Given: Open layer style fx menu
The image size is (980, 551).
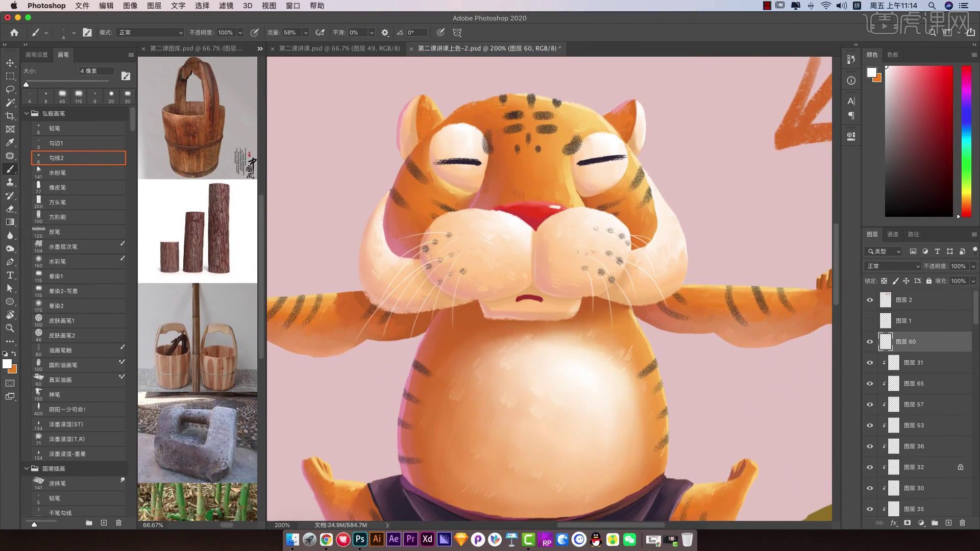Looking at the screenshot, I should pyautogui.click(x=893, y=523).
